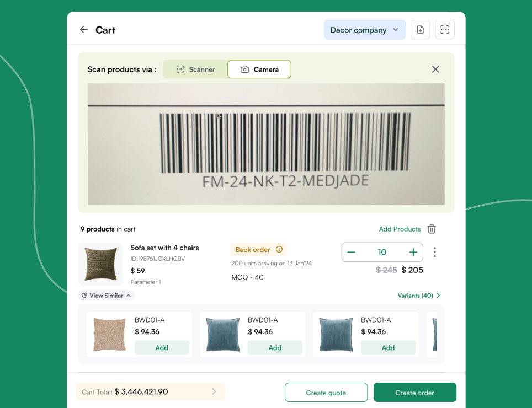The width and height of the screenshot is (532, 408).
Task: Increase quantity with the plus stepper
Action: tap(413, 251)
